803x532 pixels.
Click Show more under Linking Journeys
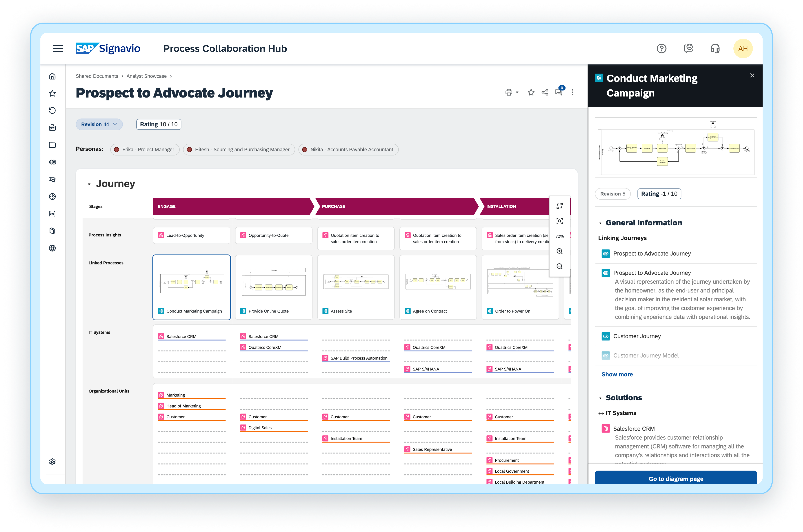pos(617,374)
